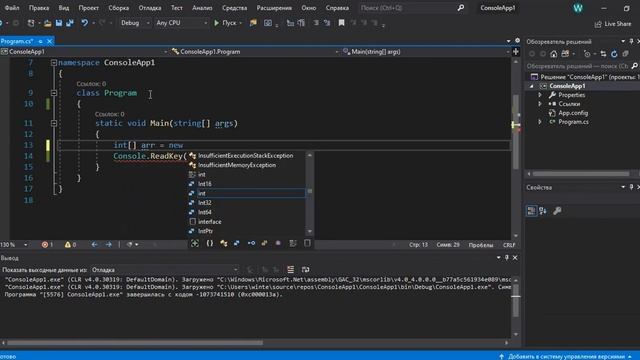Toggle the structures filter in IntelliSense bar

[237, 243]
